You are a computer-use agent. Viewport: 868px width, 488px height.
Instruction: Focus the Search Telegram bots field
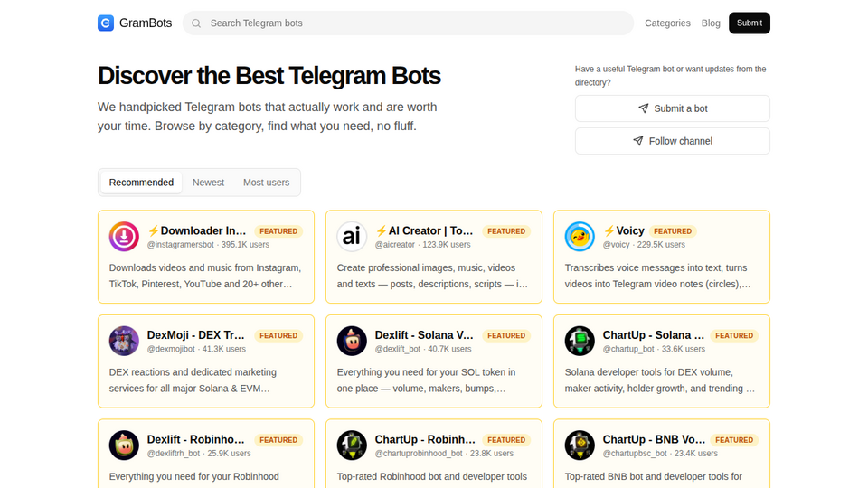pyautogui.click(x=408, y=23)
